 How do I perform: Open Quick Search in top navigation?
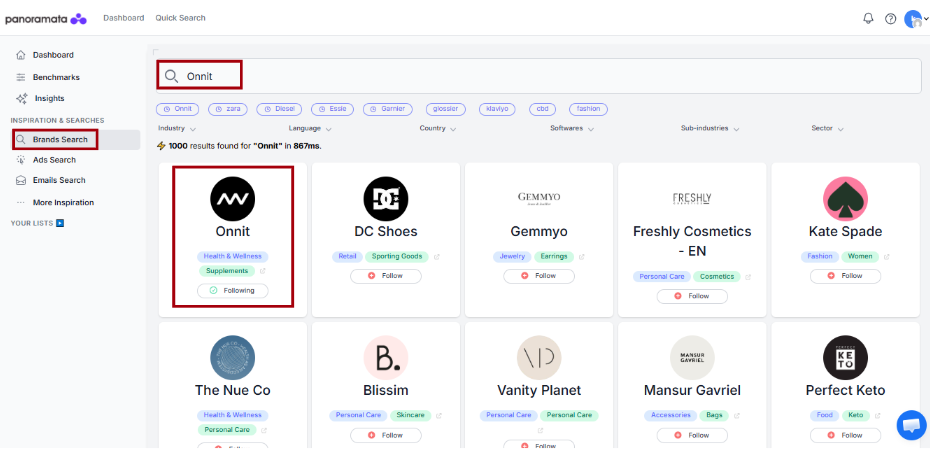180,18
